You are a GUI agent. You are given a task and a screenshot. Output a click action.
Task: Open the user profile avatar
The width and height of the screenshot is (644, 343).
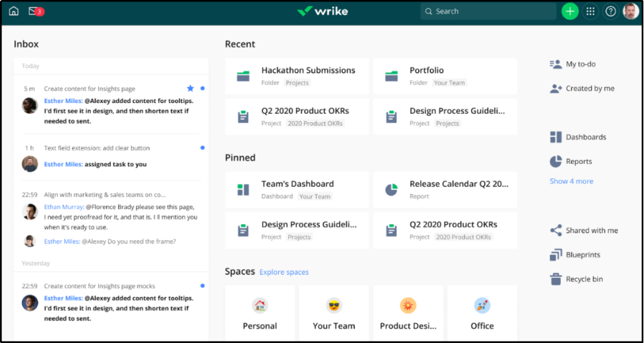click(x=631, y=12)
